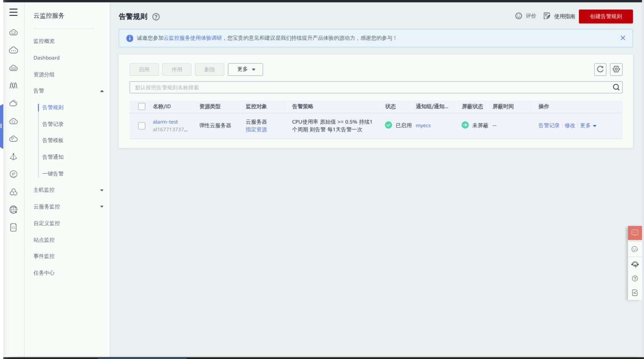This screenshot has width=644, height=359.
Task: Collapse the 告警 sidebar section
Action: click(x=102, y=91)
